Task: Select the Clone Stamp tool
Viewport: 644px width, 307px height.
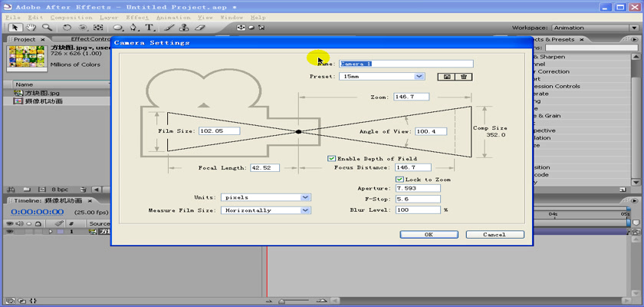Action: coord(185,28)
